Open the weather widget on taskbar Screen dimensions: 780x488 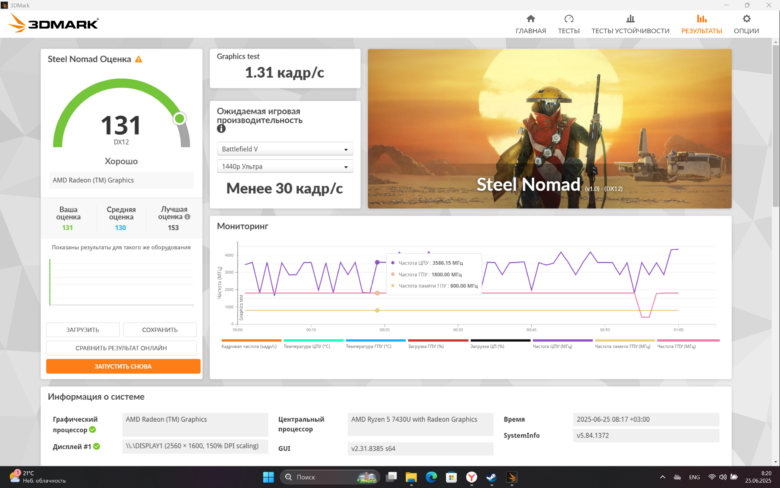[38, 477]
